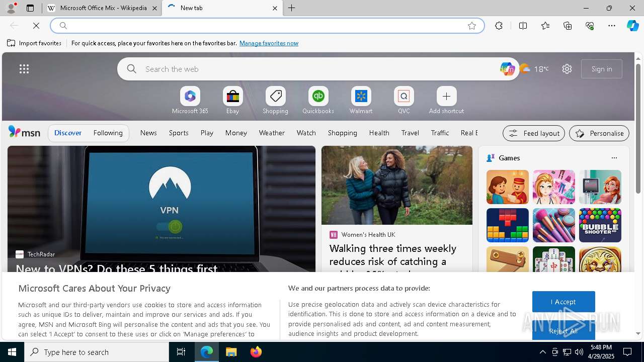Open the Travel menu item

[x=410, y=133]
